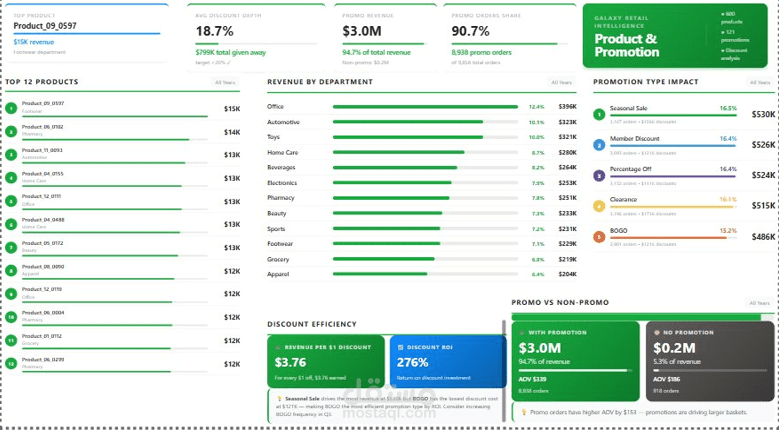Select the Automotive row in department list
779x430 pixels.
click(422, 122)
